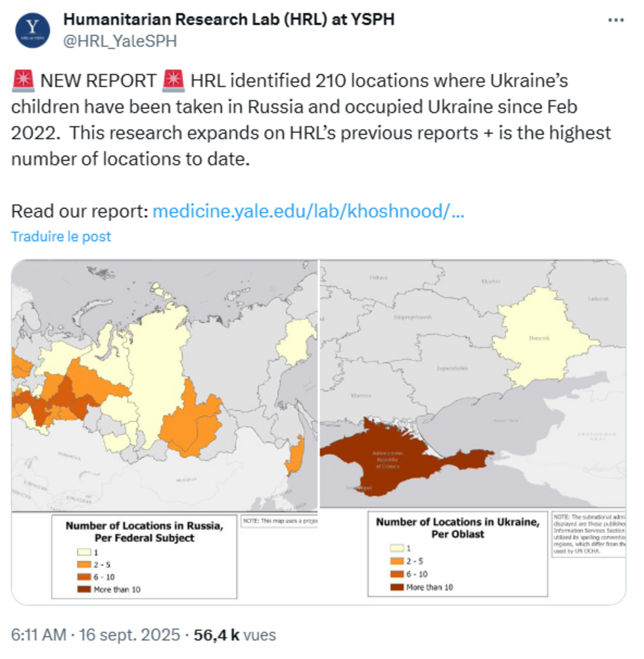The height and width of the screenshot is (659, 644).
Task: Click the first siren emoji before NEW REPORT
Action: pos(24,81)
